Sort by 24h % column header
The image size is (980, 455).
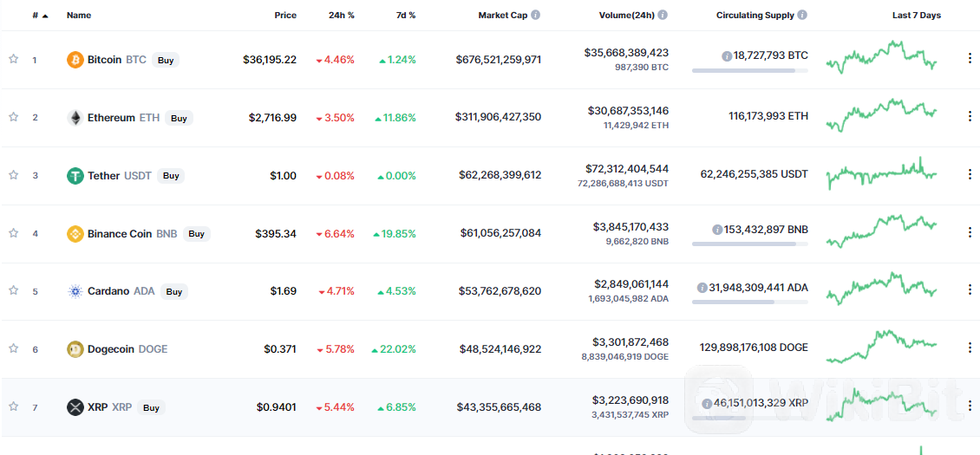342,15
